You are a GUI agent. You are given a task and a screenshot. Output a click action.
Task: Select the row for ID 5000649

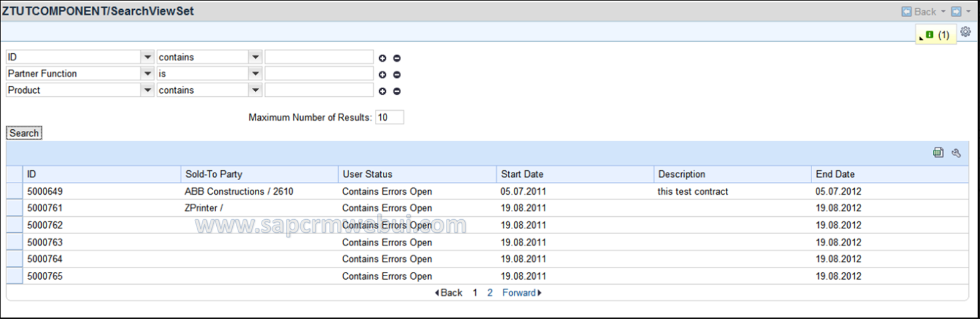click(15, 191)
